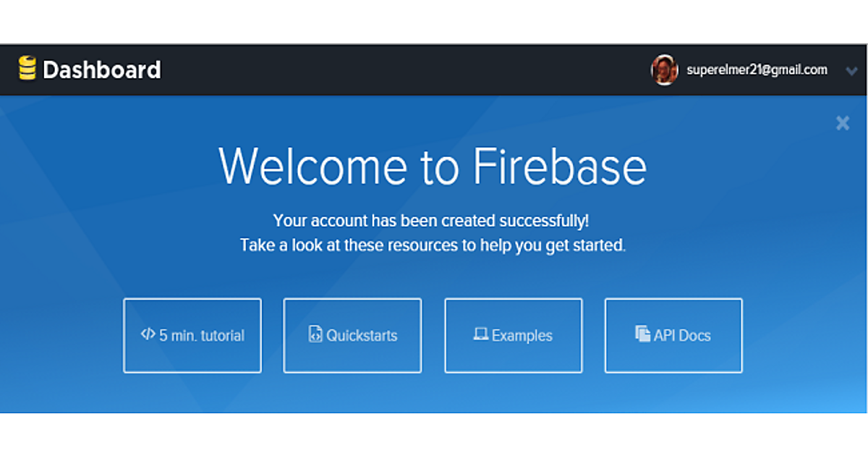Click the user profile avatar photo
This screenshot has width=868, height=456.
coord(664,70)
